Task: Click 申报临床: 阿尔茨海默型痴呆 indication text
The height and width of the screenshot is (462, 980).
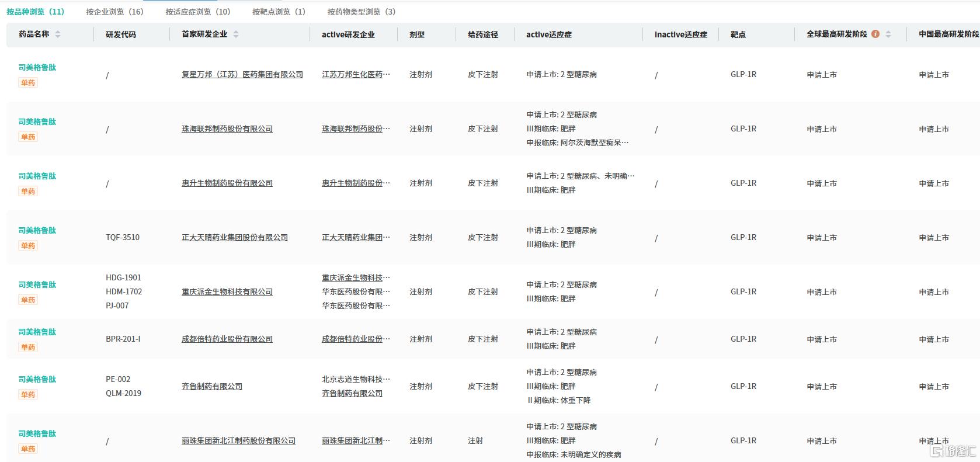Action: tap(578, 143)
